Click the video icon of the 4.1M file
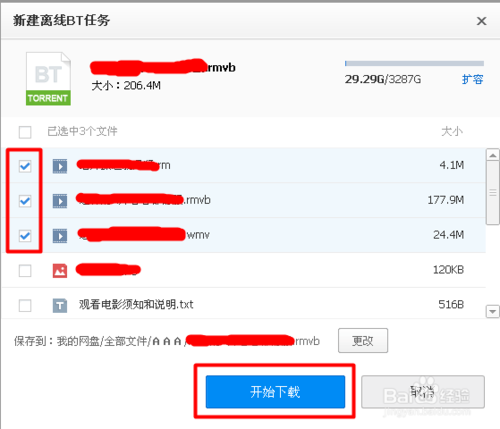The width and height of the screenshot is (500, 429). pyautogui.click(x=60, y=166)
